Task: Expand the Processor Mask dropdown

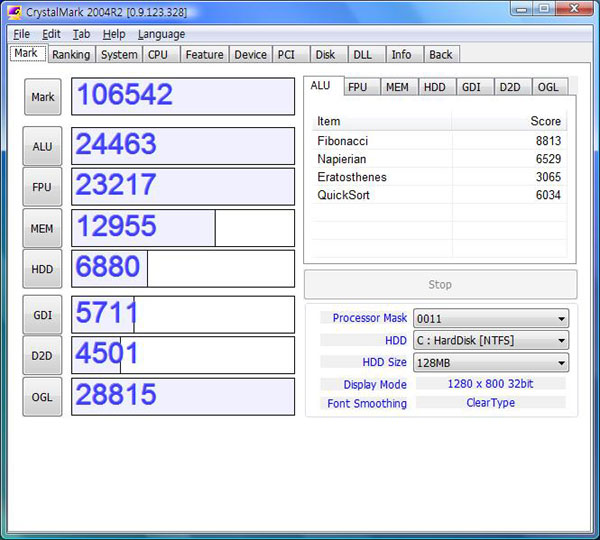Action: (491, 318)
